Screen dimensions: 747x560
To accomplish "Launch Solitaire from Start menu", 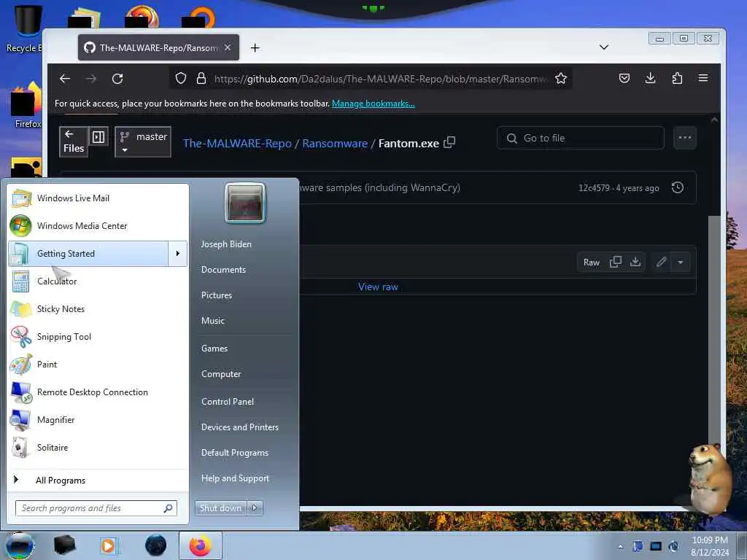I will point(98,447).
